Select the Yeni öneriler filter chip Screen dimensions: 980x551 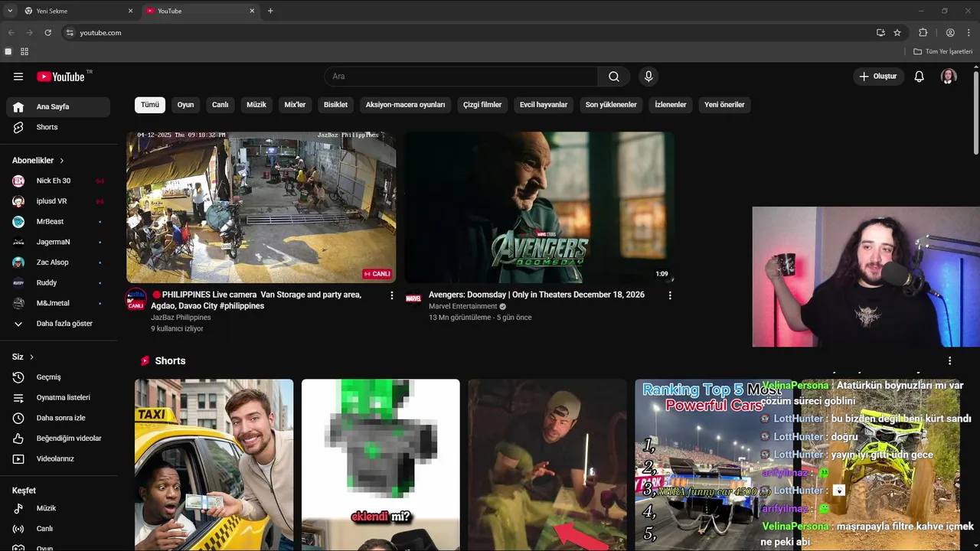[724, 105]
